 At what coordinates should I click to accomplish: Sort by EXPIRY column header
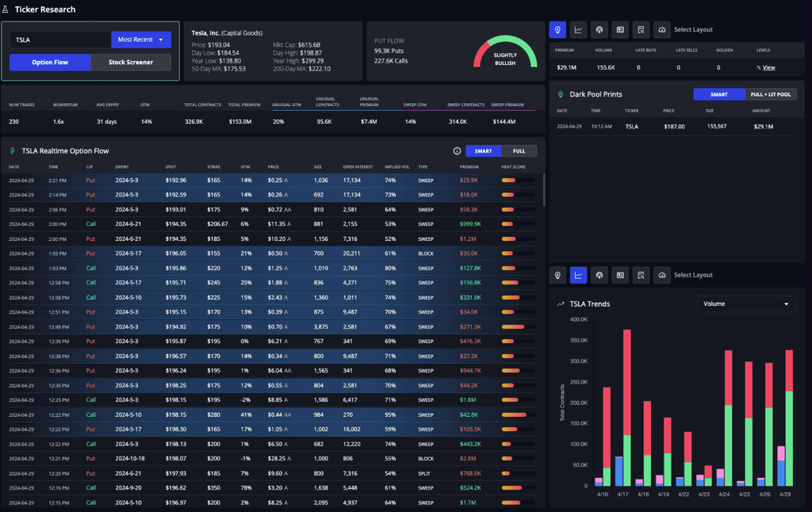[122, 167]
